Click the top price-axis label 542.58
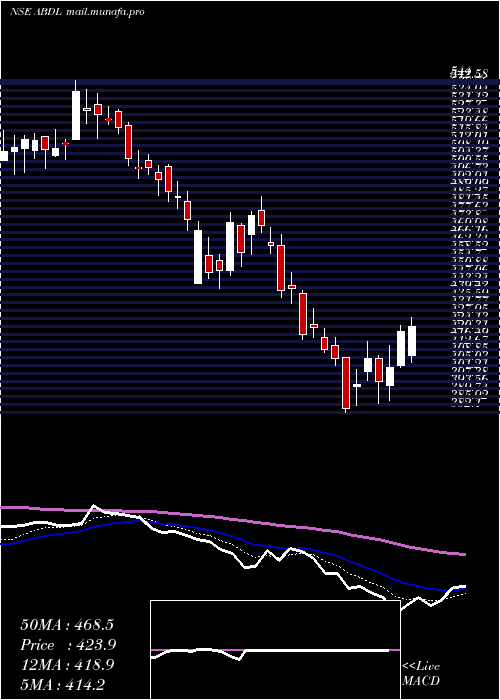 (469, 72)
